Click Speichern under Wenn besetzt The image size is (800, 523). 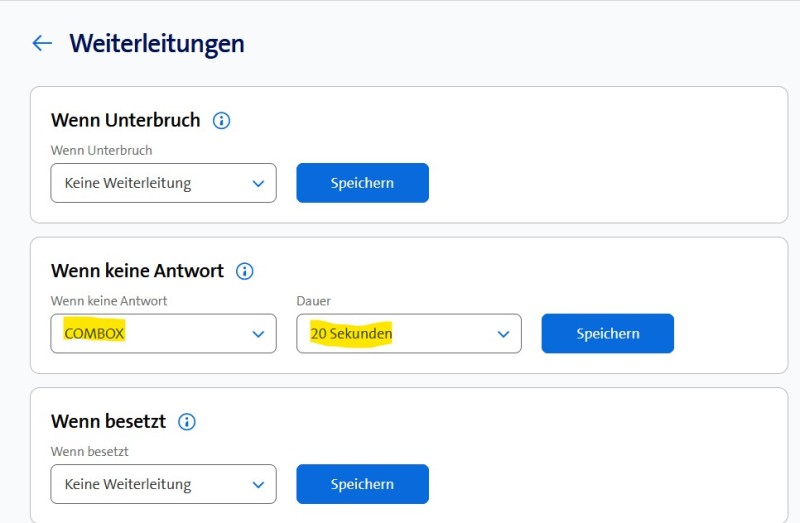[x=362, y=484]
